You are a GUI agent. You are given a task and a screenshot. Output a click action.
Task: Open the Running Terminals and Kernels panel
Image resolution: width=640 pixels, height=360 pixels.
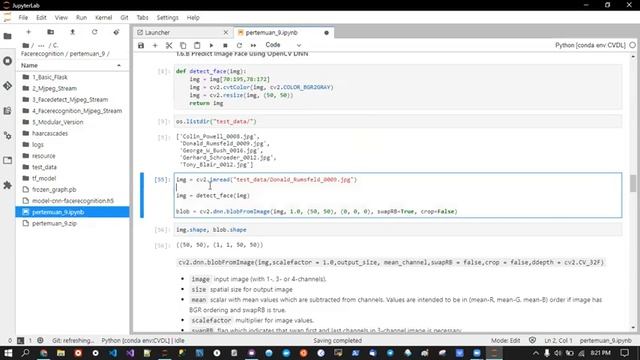tap(7, 61)
